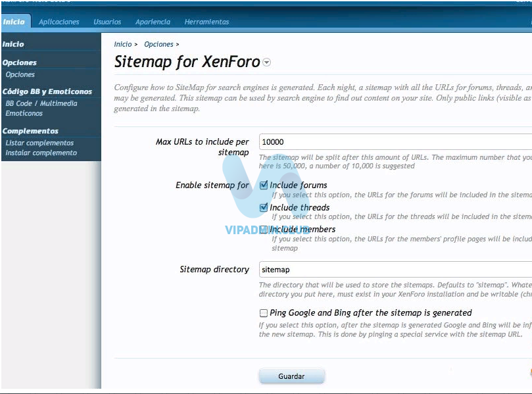Follow the Inicio breadcrumb link
Image resolution: width=532 pixels, height=394 pixels.
pos(123,44)
